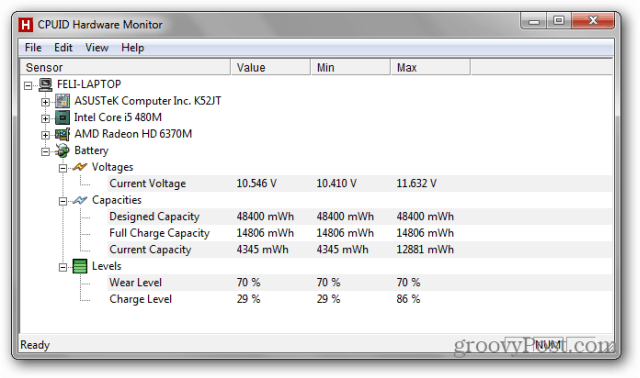Viewport: 640px width, 378px height.
Task: Open the Help menu
Action: coord(133,48)
